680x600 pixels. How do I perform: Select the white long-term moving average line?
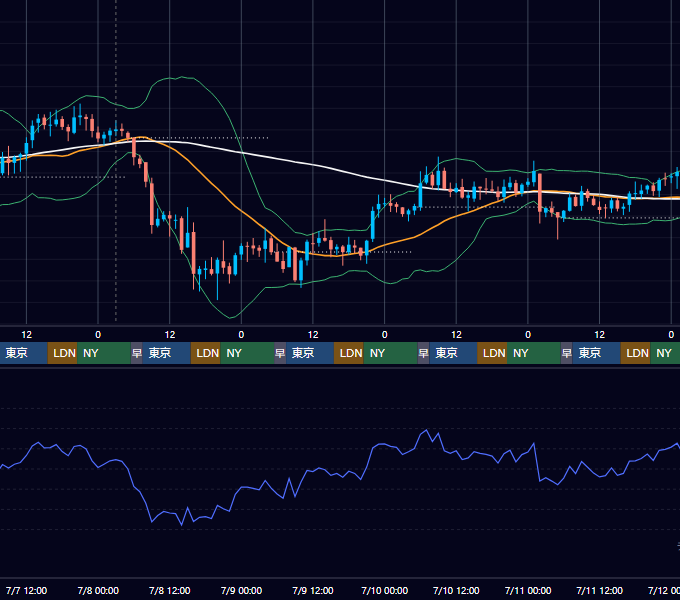pos(313,165)
